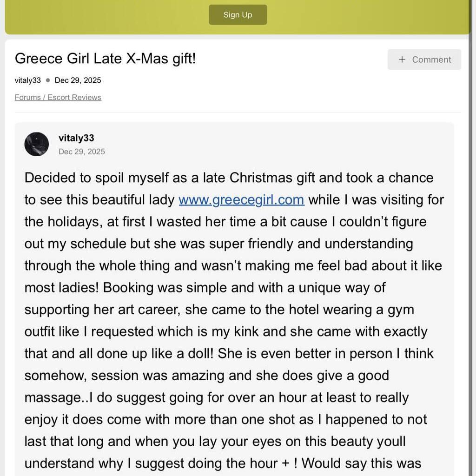This screenshot has height=476, width=476.
Task: Open vitaly33 byline under thread title
Action: 28,80
